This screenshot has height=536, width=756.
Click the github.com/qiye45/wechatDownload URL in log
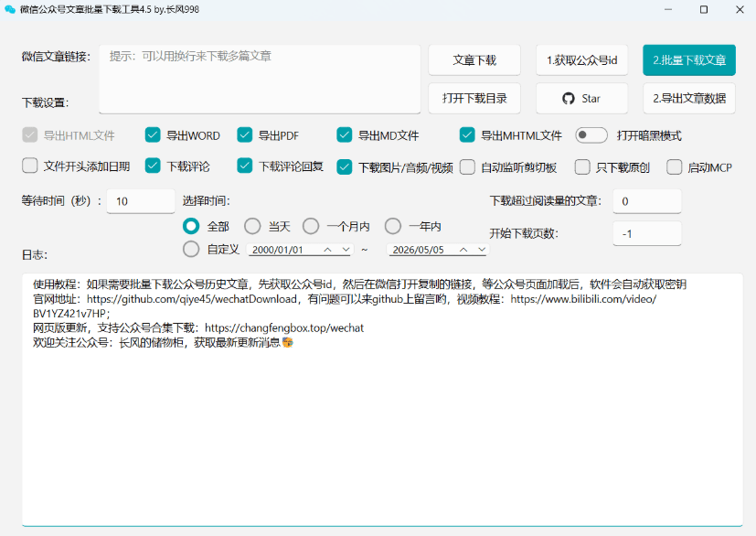192,299
